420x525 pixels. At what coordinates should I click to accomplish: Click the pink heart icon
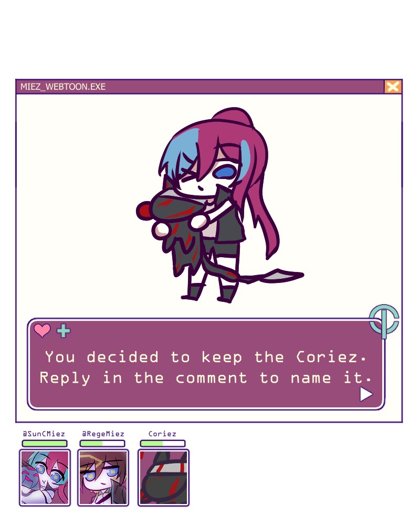coord(42,330)
